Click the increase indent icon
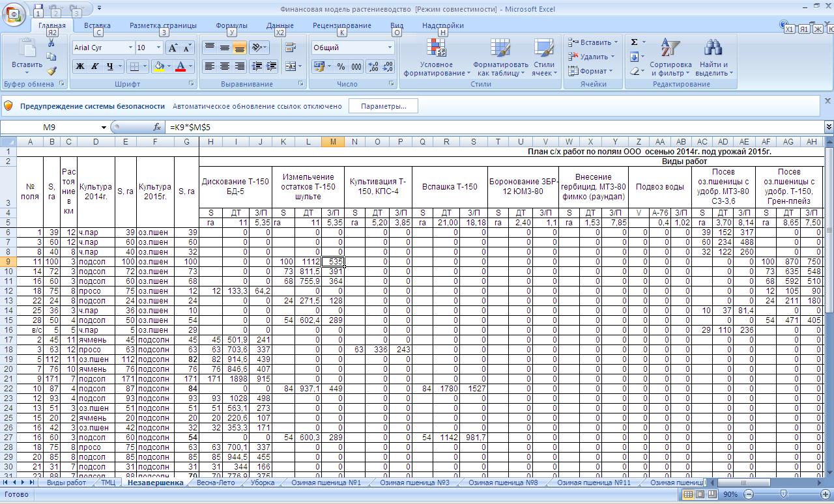Screen dimensions: 834x504 pos(272,66)
